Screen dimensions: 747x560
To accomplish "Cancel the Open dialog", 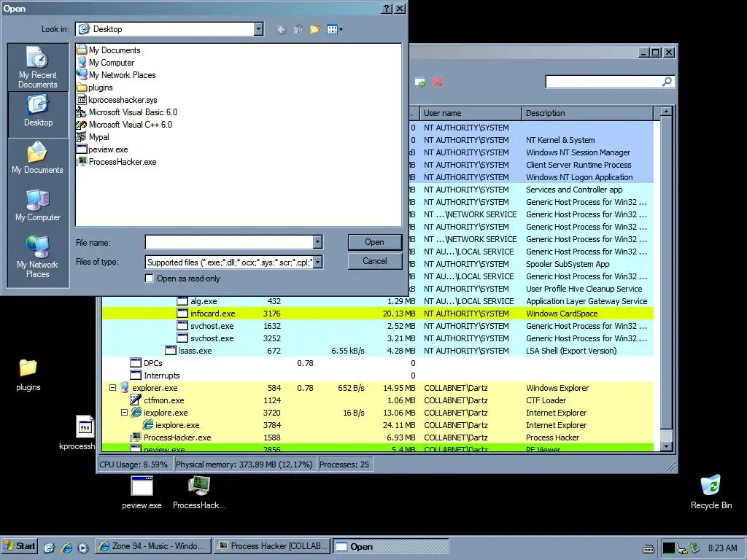I will (x=374, y=261).
